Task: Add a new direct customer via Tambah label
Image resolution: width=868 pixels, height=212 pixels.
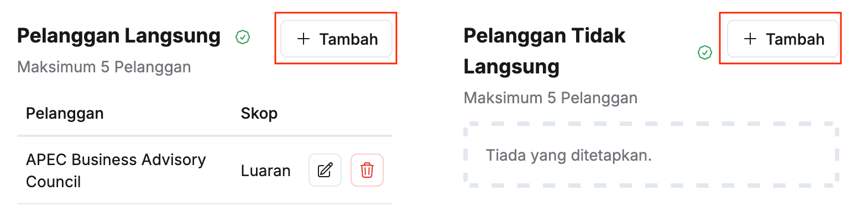Action: [349, 39]
